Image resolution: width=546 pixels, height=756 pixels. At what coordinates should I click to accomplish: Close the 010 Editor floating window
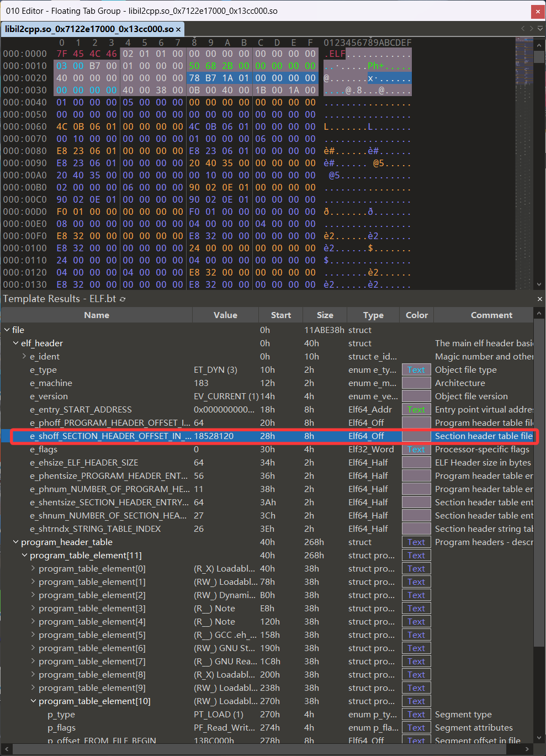point(538,10)
